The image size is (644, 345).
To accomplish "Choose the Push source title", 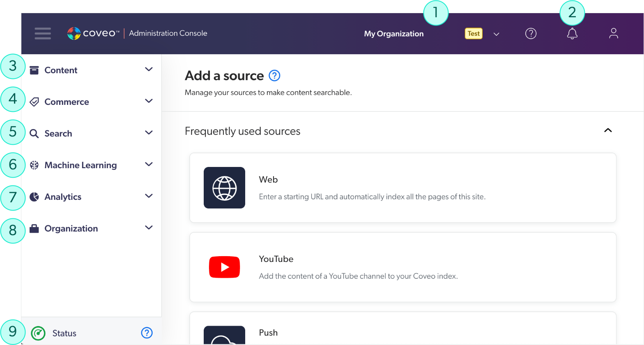I will [x=268, y=333].
